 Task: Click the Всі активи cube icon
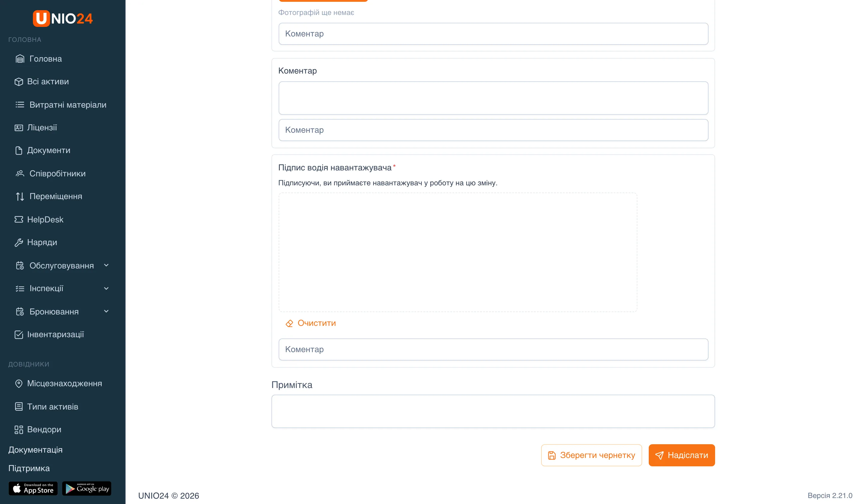[19, 82]
